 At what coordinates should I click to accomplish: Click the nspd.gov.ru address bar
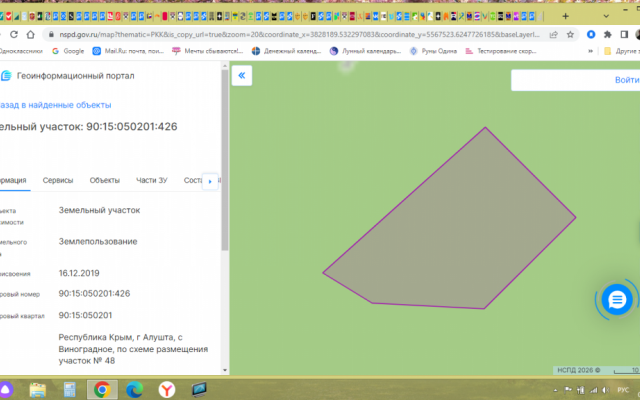tap(300, 32)
